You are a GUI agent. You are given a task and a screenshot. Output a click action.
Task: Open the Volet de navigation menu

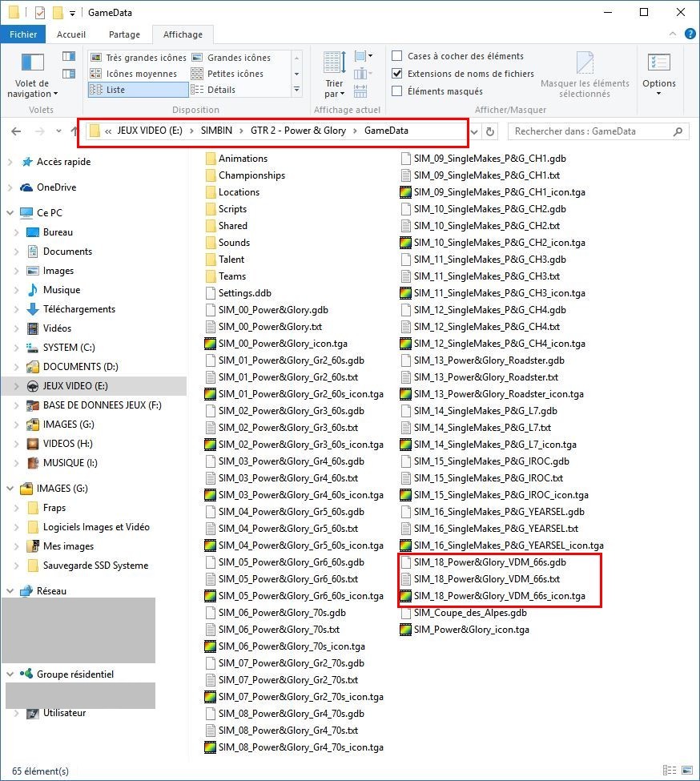pos(32,74)
